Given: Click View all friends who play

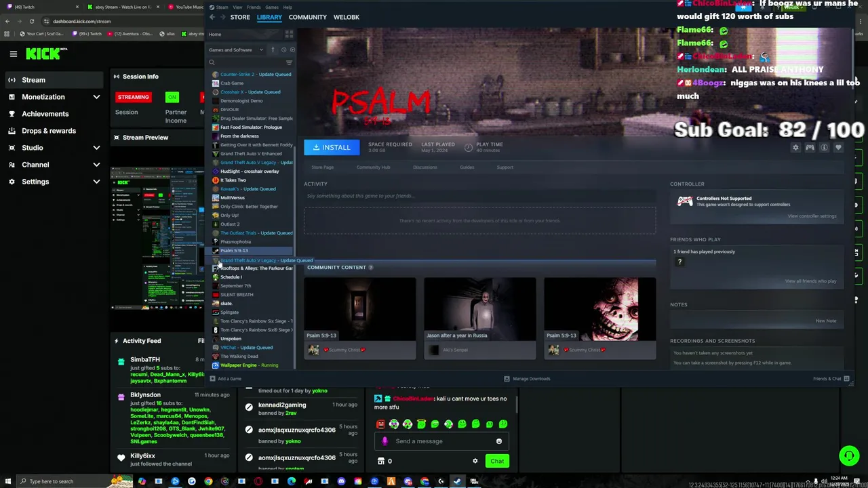Looking at the screenshot, I should tap(810, 281).
